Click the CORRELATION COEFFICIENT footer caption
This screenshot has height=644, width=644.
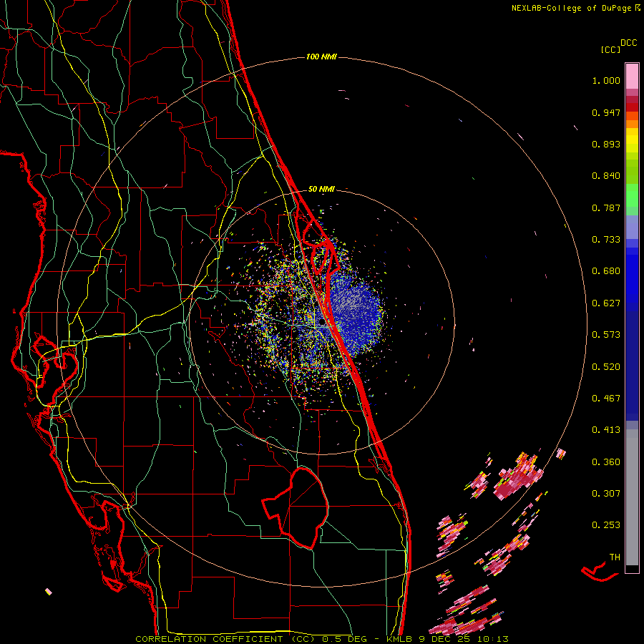(322, 639)
